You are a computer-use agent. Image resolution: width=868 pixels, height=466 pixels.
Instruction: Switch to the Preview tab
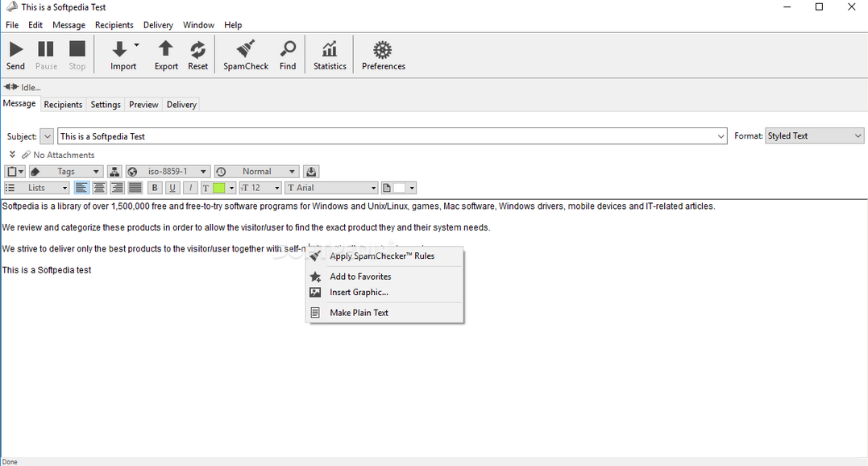[143, 105]
